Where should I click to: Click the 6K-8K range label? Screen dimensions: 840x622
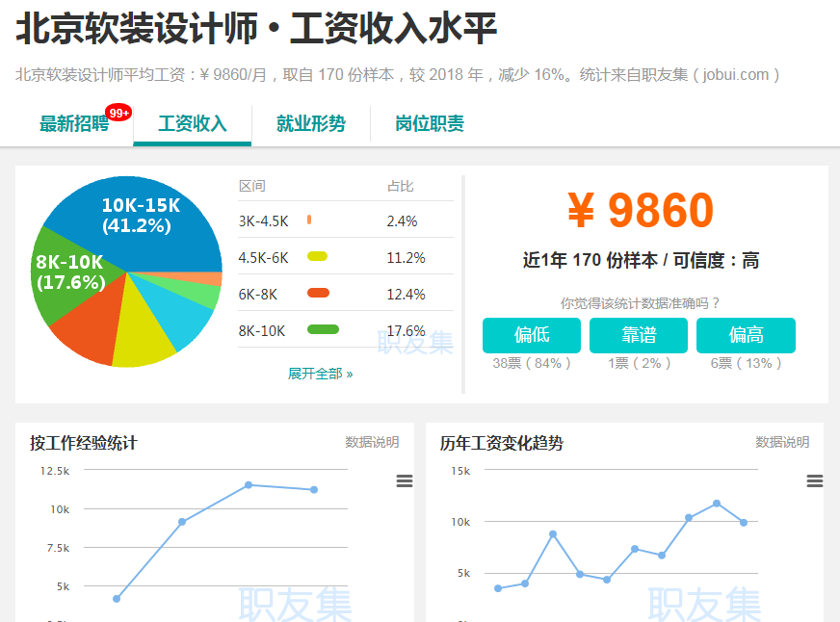pos(257,295)
